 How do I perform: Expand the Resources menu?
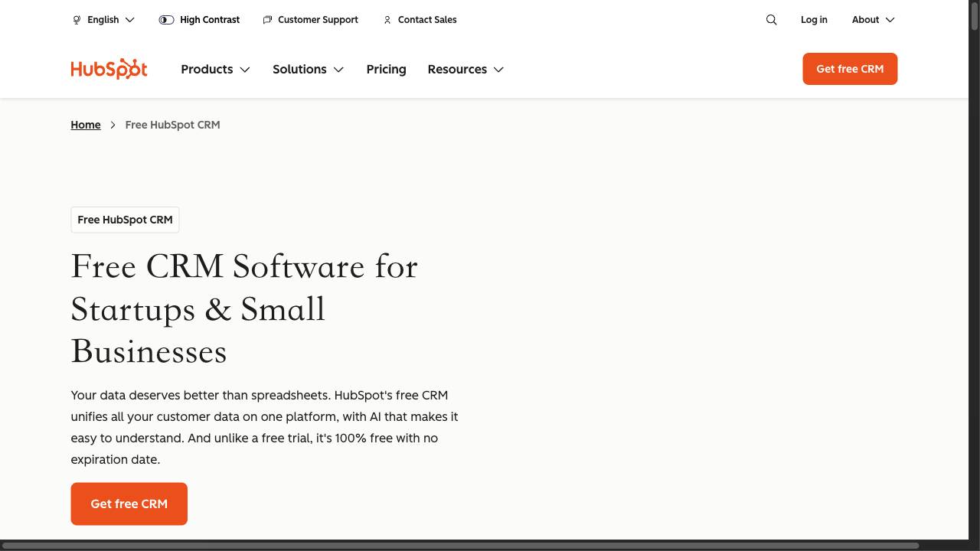pyautogui.click(x=465, y=69)
